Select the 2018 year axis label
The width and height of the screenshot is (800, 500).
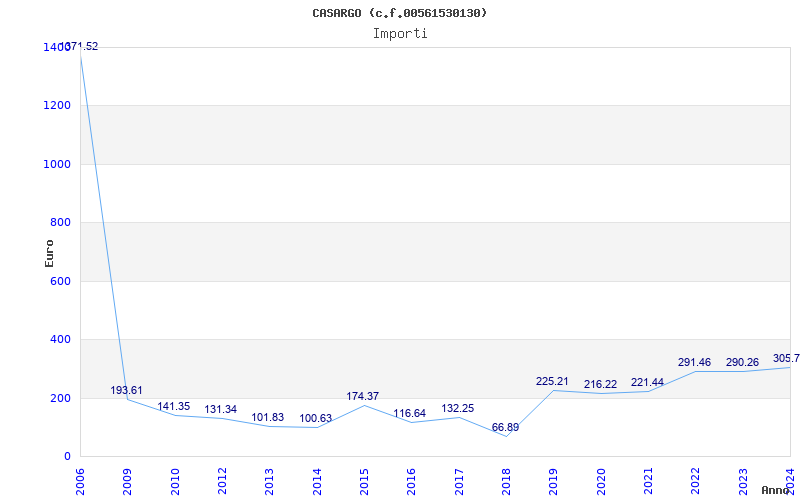pyautogui.click(x=506, y=482)
